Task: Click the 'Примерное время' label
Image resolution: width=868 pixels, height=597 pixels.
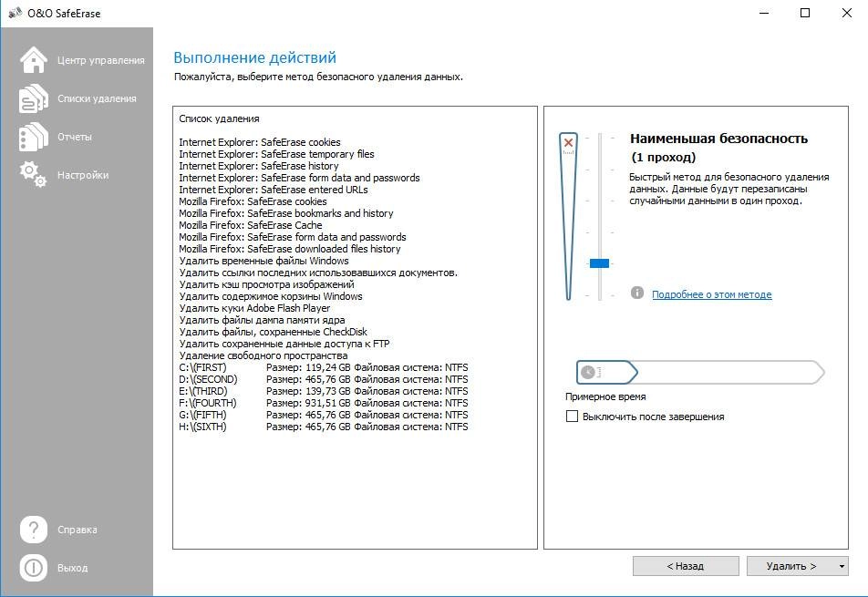Action: pos(605,396)
